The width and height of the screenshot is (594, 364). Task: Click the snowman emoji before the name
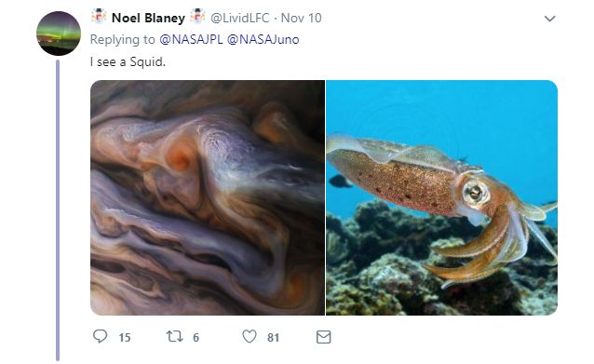point(99,17)
